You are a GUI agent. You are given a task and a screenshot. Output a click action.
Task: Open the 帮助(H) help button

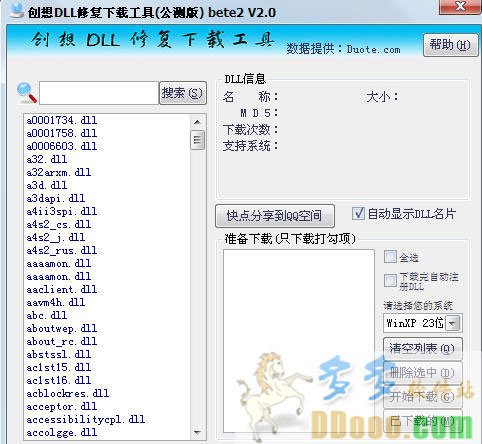click(x=450, y=45)
